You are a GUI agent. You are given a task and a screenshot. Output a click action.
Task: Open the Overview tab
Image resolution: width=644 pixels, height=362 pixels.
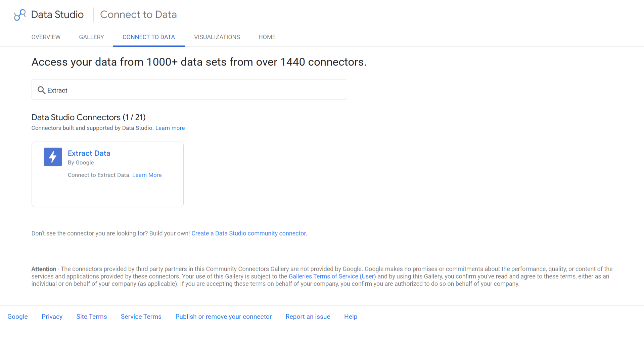tap(46, 37)
